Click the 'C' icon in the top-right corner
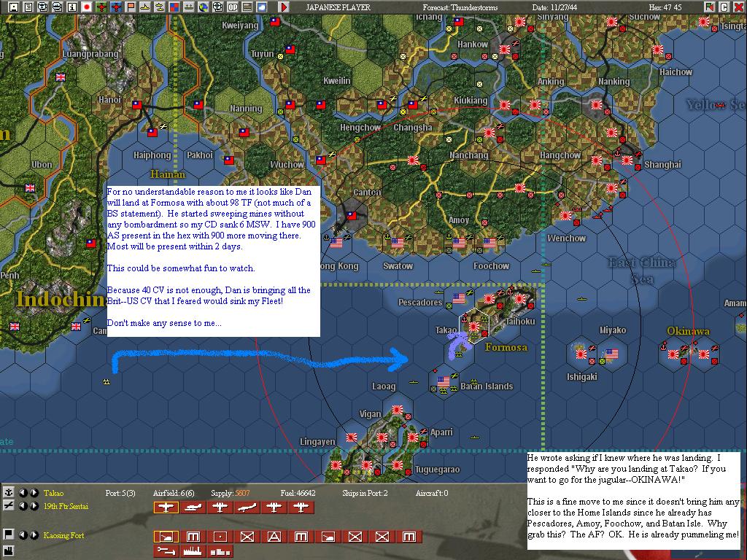 click(x=724, y=7)
